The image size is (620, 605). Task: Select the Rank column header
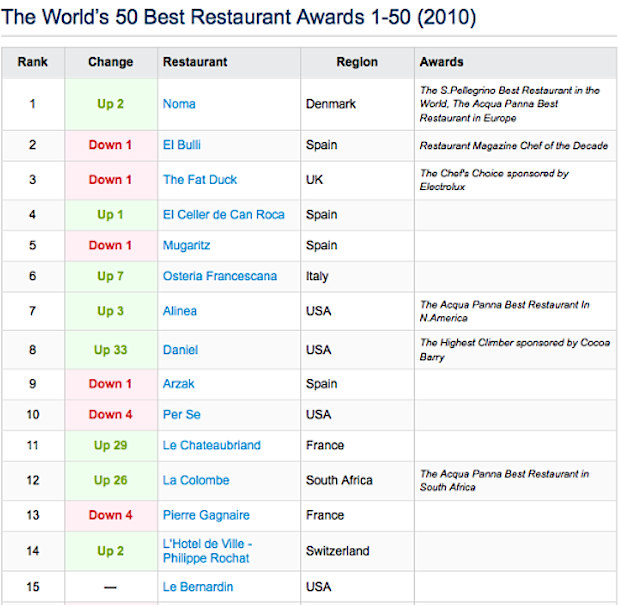[33, 62]
